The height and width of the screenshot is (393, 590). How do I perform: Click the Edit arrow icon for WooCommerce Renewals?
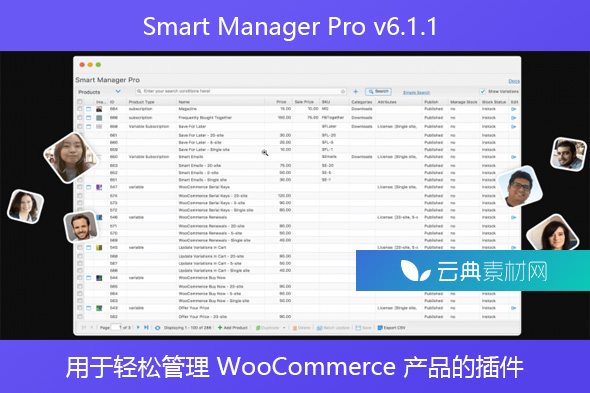pyautogui.click(x=514, y=218)
